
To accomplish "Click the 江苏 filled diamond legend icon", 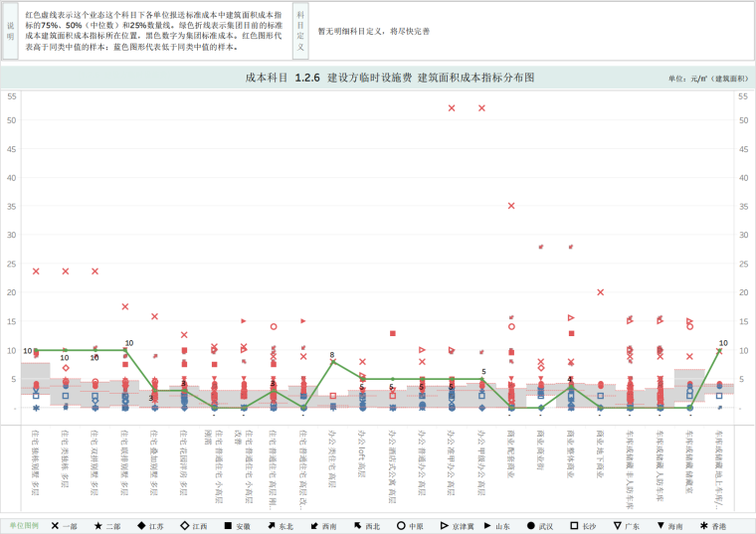I will pyautogui.click(x=141, y=525).
